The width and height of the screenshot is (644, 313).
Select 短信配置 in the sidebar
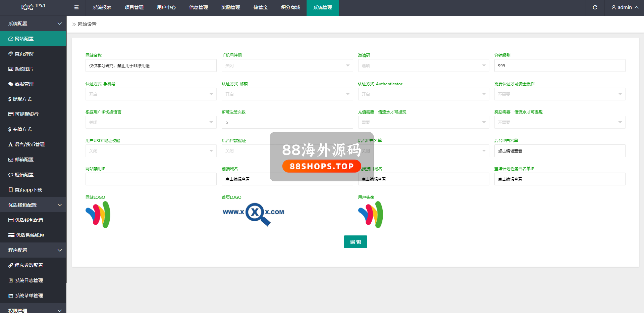(24, 175)
